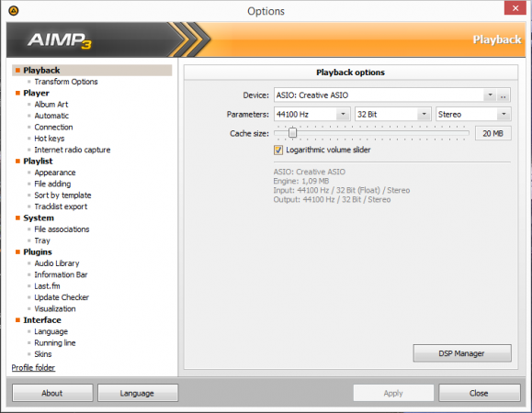Click the device settings '..' button

click(x=504, y=95)
